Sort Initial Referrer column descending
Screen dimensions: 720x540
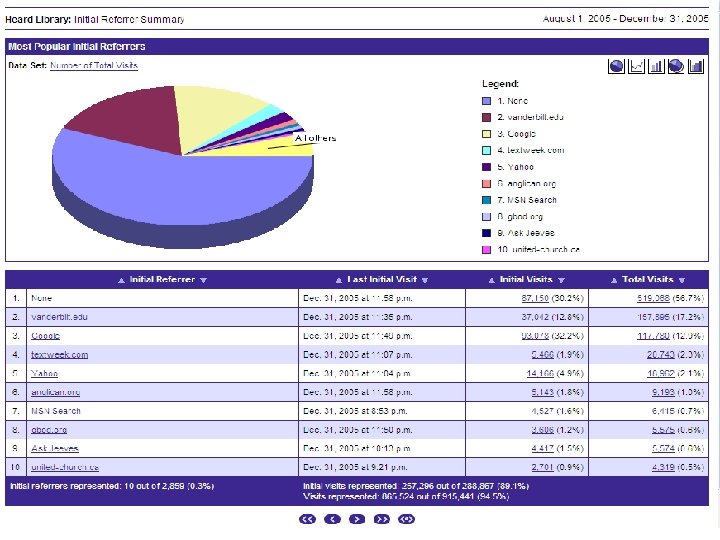tap(203, 280)
